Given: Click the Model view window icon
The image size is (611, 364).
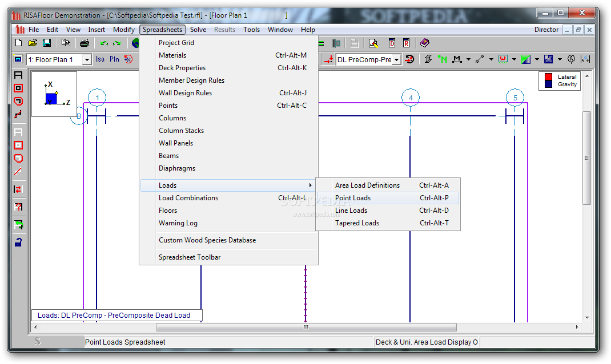Looking at the screenshot, I should point(18,59).
